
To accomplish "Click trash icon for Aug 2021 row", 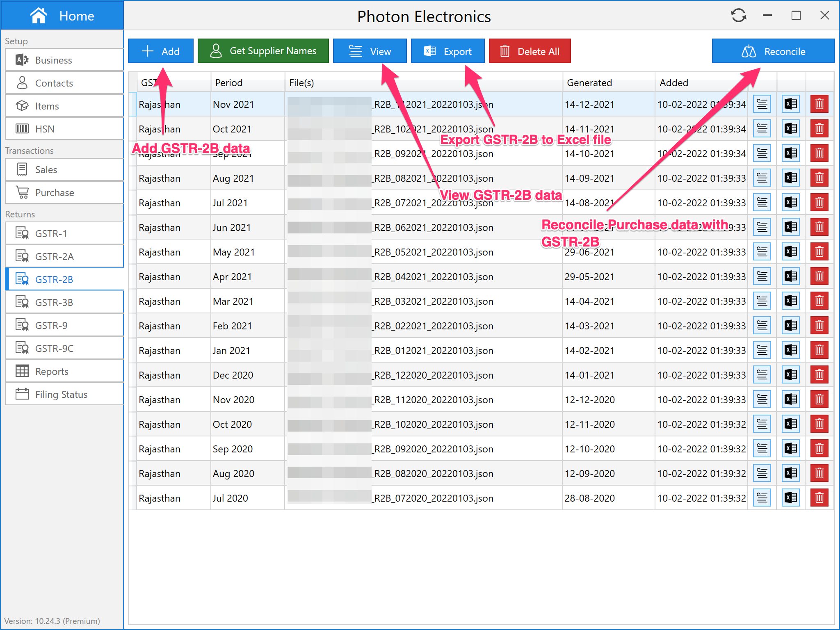I will click(x=819, y=178).
